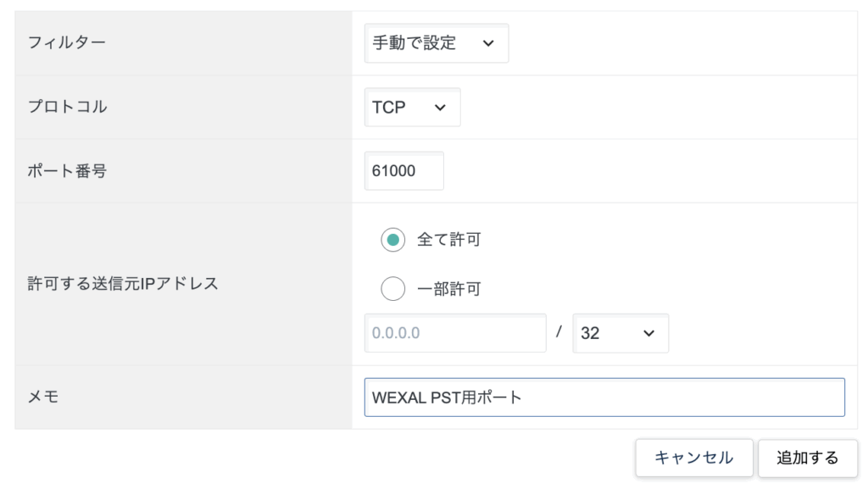
Task: Open the TCP protocol dropdown
Action: (x=412, y=108)
